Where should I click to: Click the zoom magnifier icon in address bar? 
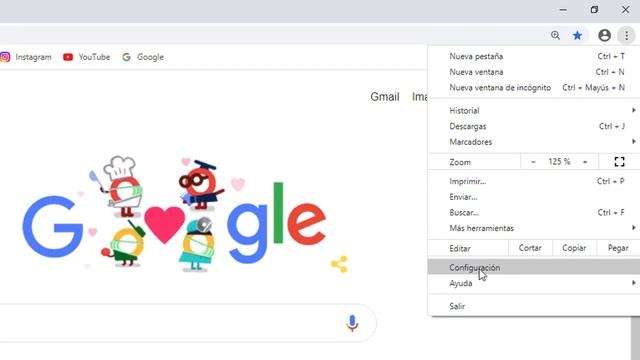tap(555, 35)
